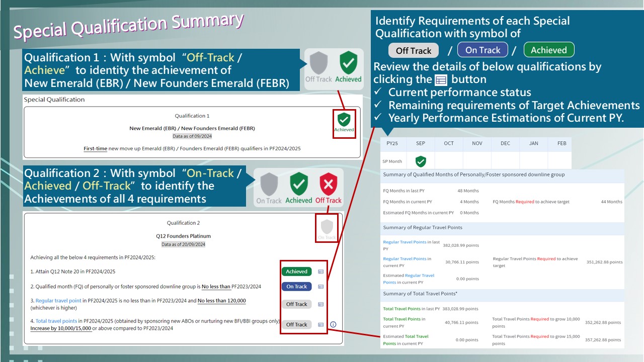Click grey On Track shield in Qualification 2 legend

tap(269, 184)
